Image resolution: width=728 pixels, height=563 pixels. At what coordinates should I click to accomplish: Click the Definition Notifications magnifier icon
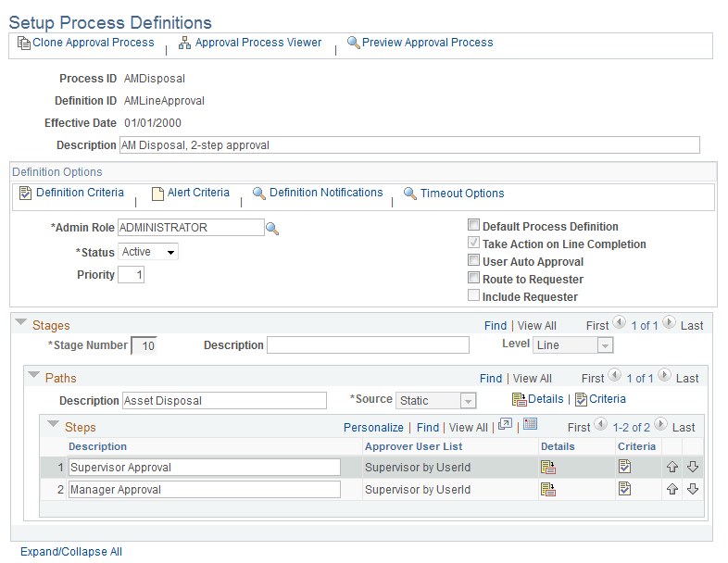(259, 194)
